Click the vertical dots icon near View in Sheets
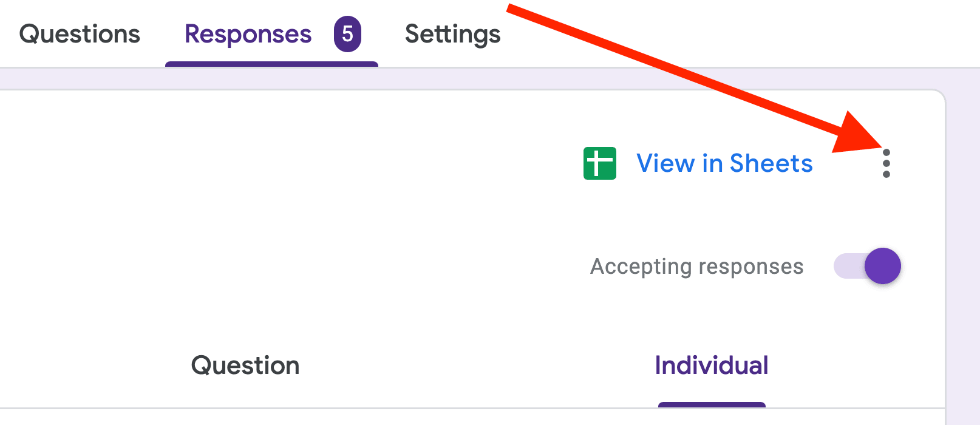 [x=886, y=163]
